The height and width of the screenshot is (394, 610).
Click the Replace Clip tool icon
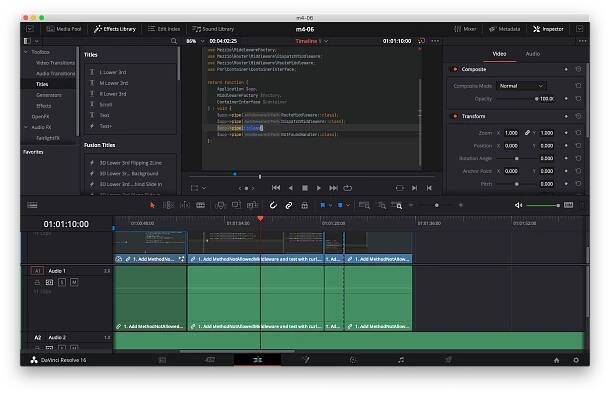tap(252, 205)
